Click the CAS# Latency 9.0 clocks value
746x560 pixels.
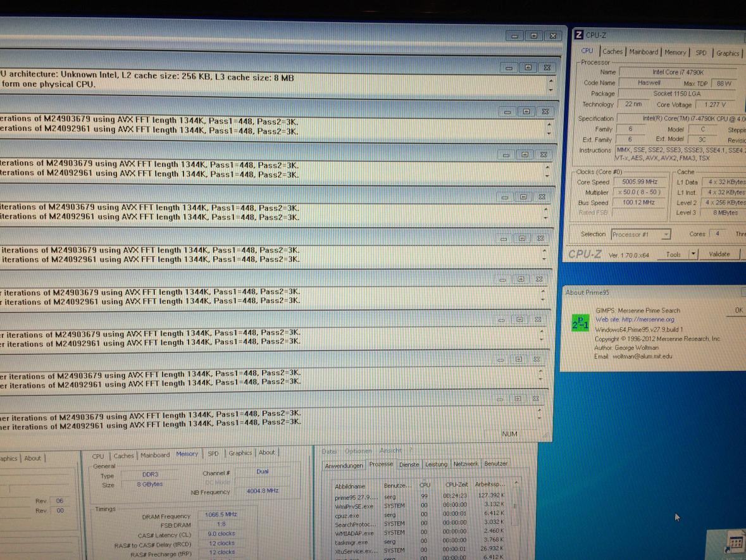pyautogui.click(x=221, y=534)
